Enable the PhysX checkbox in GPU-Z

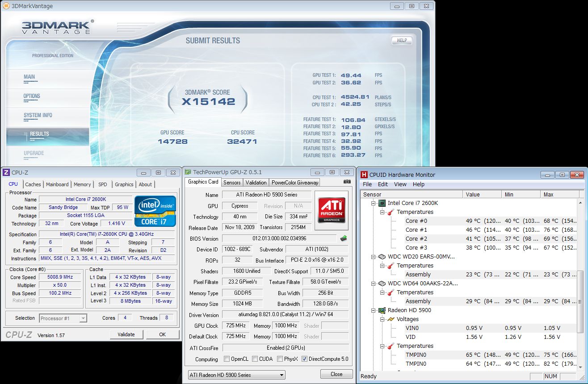click(280, 359)
